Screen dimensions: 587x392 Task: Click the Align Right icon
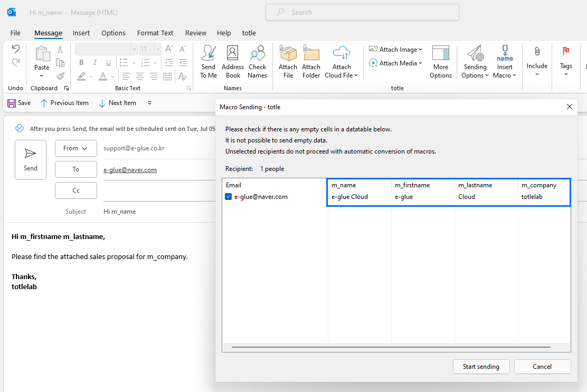click(x=154, y=77)
